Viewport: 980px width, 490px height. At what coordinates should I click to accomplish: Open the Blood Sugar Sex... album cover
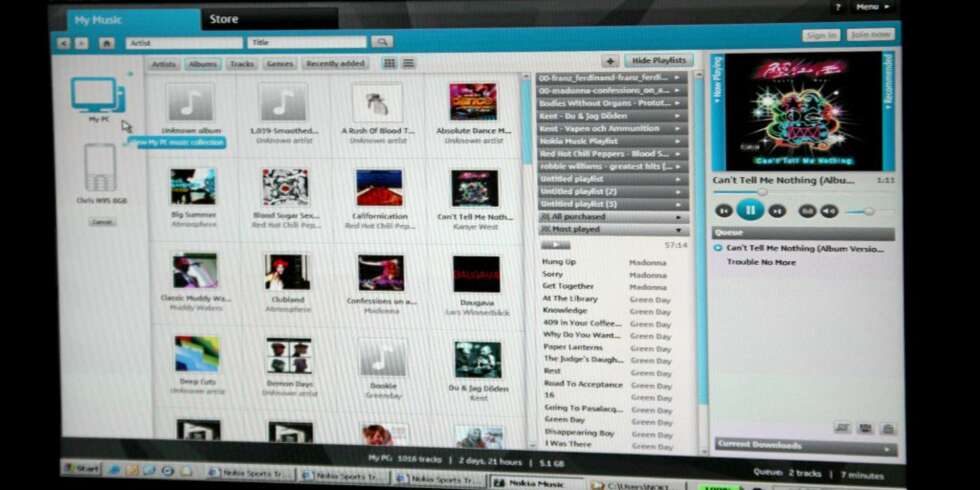coord(285,187)
